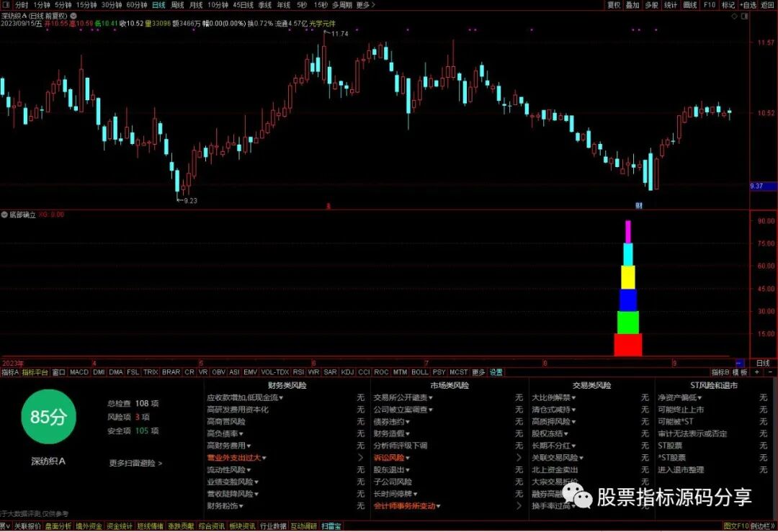778x532 pixels.
Task: Click the 光学元件 sector label
Action: pyautogui.click(x=322, y=23)
